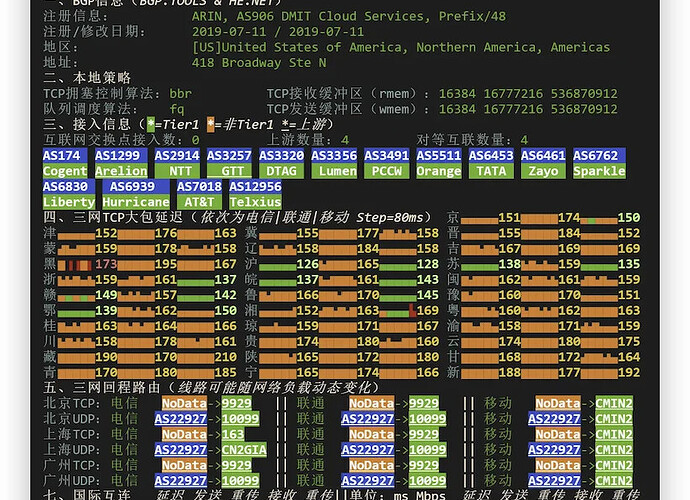Click the AS6461 badge
Screen dimensions: 690x500
[x=543, y=155]
